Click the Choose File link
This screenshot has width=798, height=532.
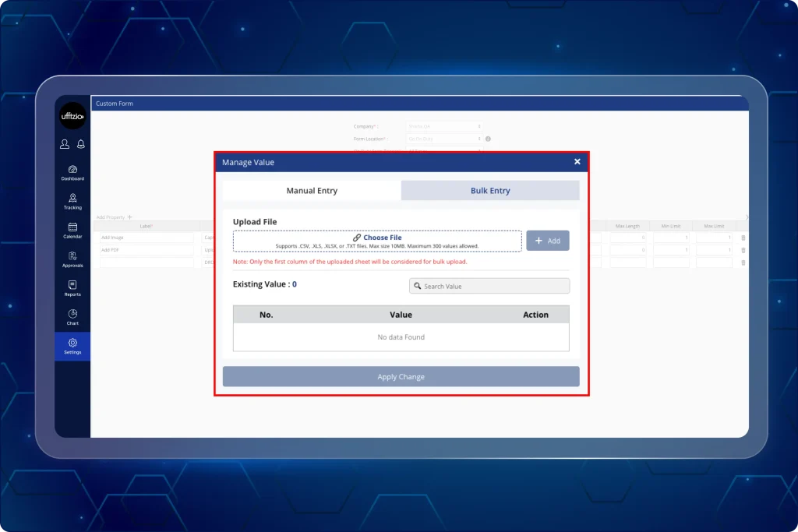click(382, 238)
